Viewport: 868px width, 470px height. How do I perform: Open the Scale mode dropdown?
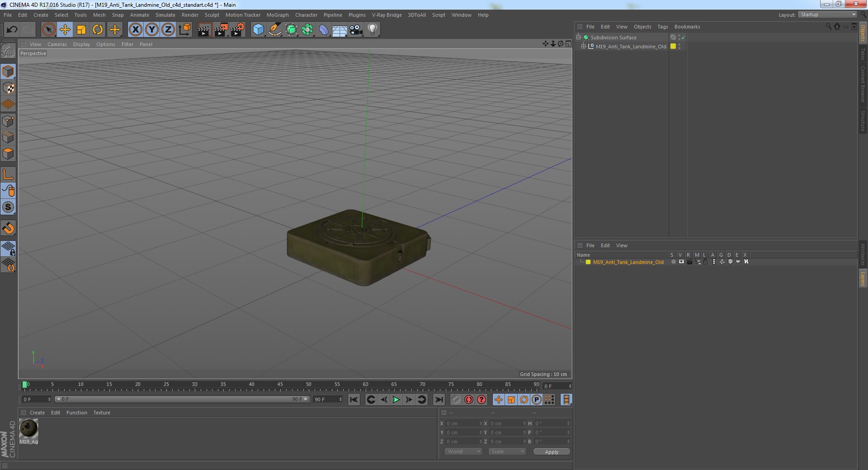point(507,451)
